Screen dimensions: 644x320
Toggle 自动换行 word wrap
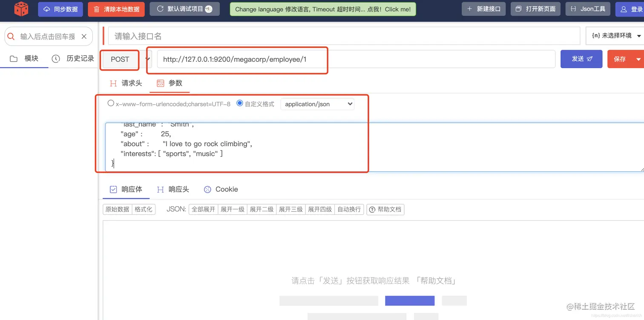click(x=349, y=209)
